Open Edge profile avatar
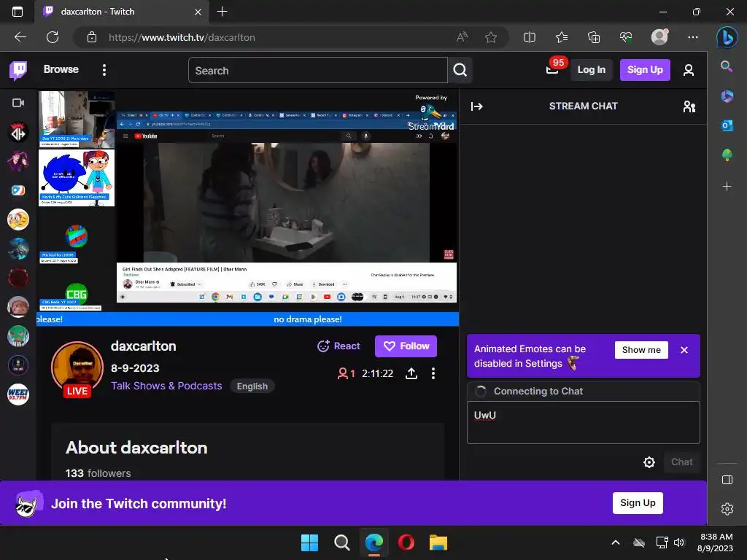The width and height of the screenshot is (747, 560). pyautogui.click(x=659, y=37)
